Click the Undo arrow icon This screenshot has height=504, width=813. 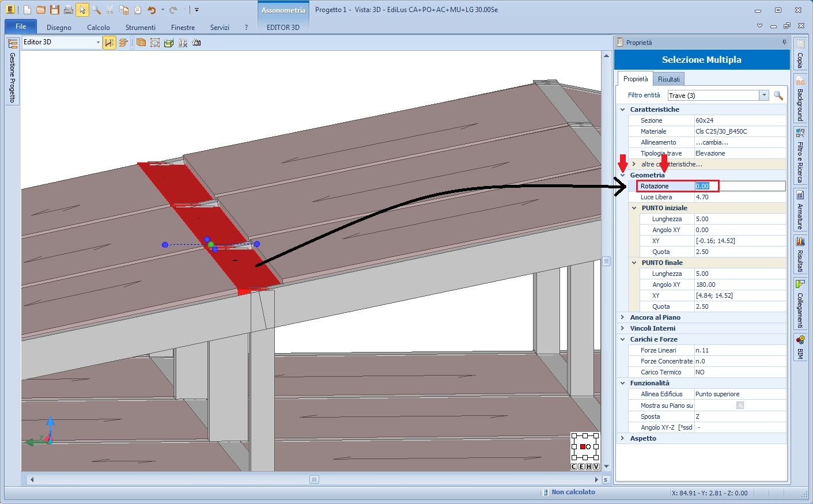pyautogui.click(x=152, y=10)
